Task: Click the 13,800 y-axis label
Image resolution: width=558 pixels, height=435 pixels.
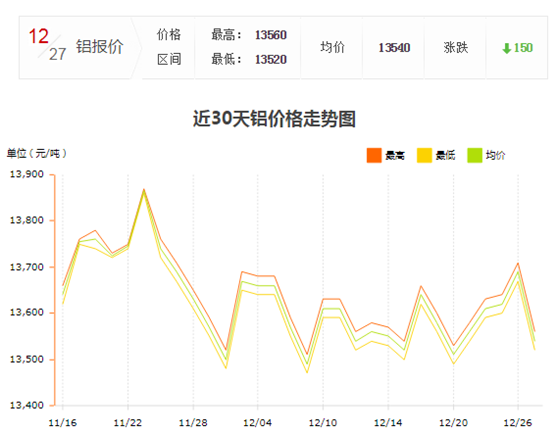Action: [x=27, y=220]
